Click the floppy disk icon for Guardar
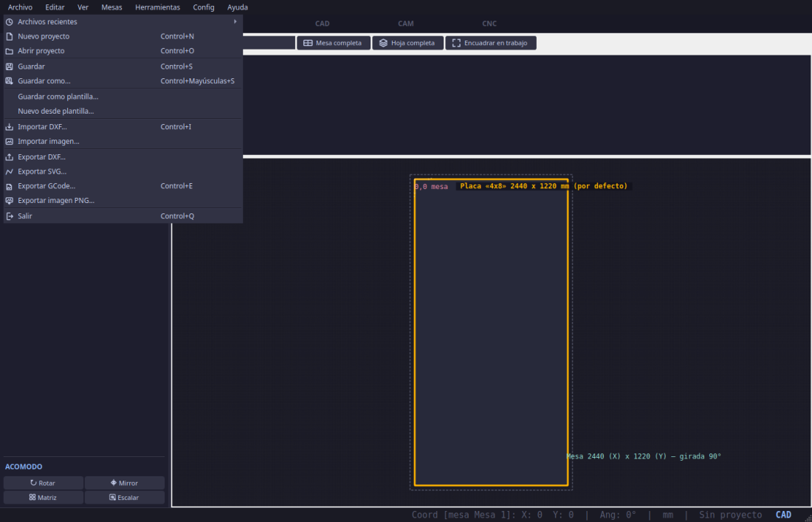The height and width of the screenshot is (522, 812). 10,66
